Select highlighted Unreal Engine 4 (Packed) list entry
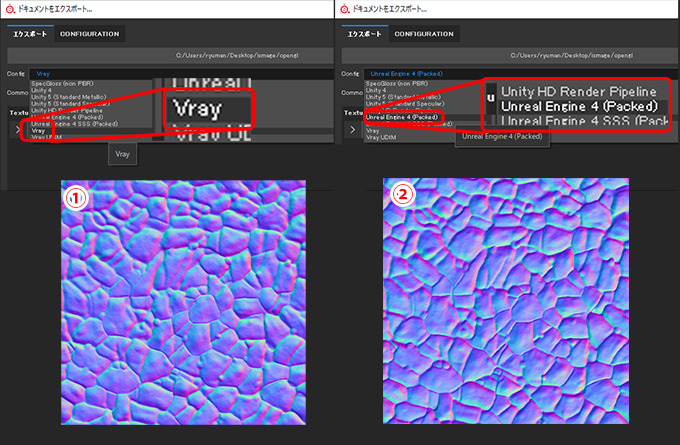 (402, 117)
